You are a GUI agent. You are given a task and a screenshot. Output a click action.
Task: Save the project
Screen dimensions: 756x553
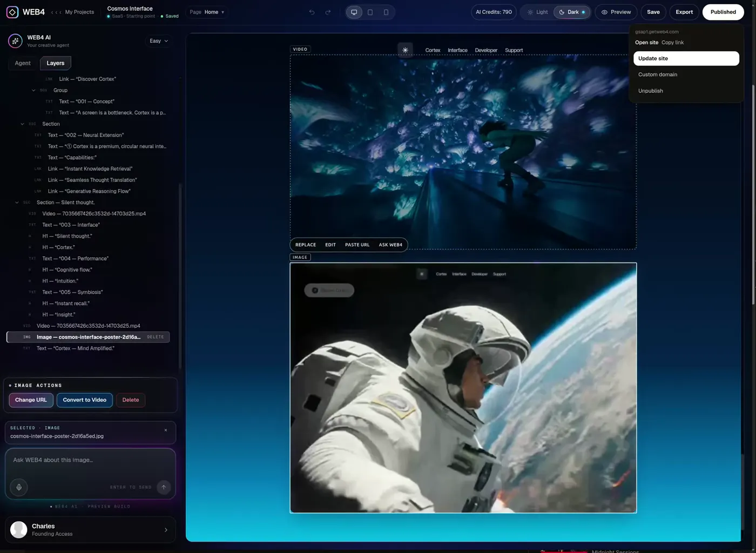[653, 12]
